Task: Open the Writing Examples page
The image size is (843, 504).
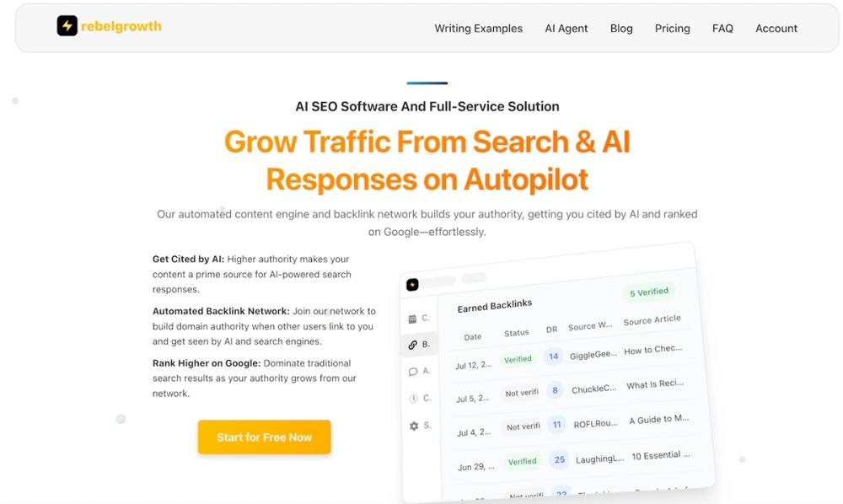Action: [479, 29]
